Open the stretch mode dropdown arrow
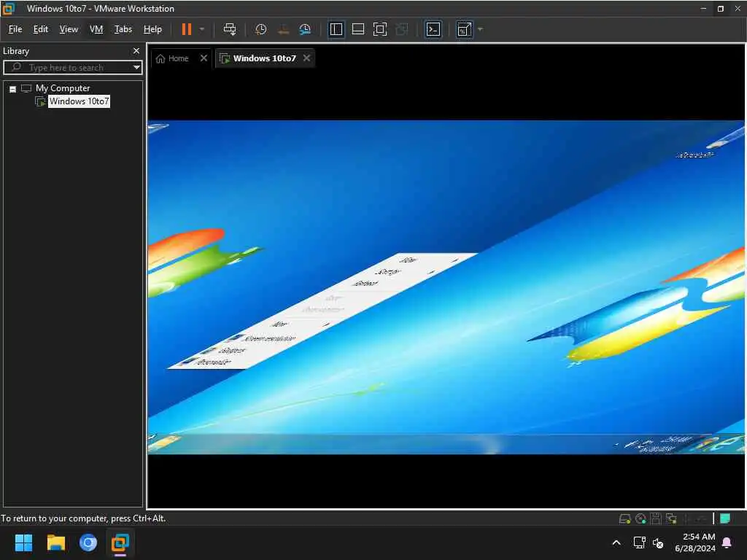 (x=480, y=29)
